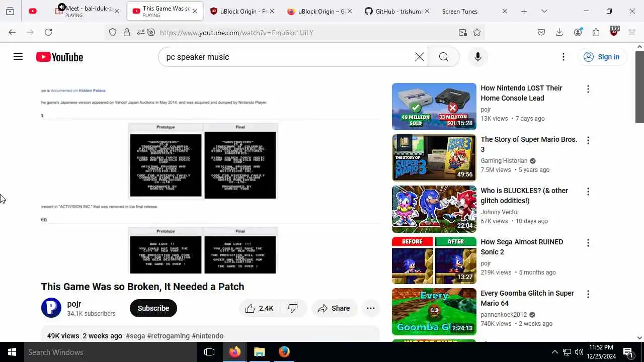Select the pinned YouTube tab

tap(33, 11)
